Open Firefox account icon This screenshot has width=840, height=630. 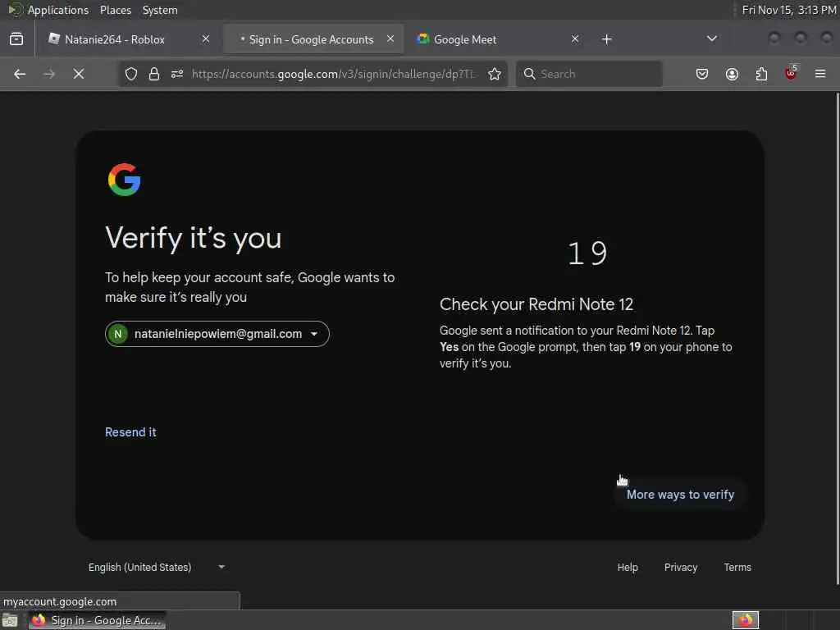(732, 74)
